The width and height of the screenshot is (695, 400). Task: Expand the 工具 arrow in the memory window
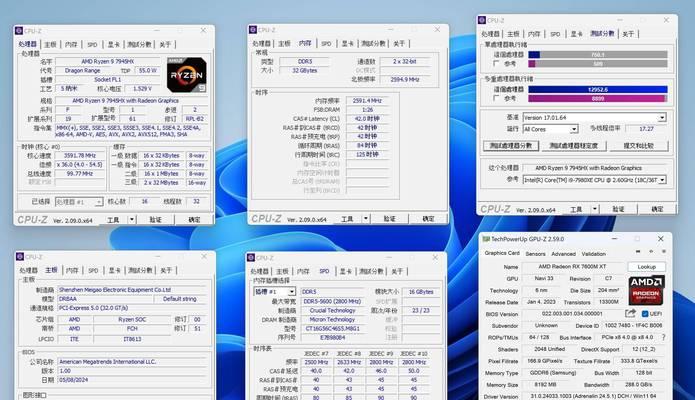366,219
